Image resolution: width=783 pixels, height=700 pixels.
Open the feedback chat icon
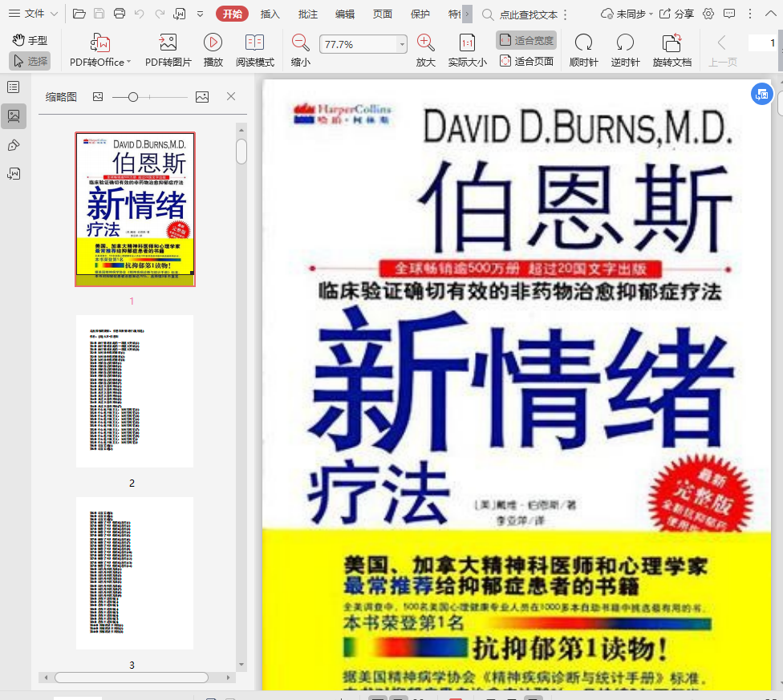(729, 14)
